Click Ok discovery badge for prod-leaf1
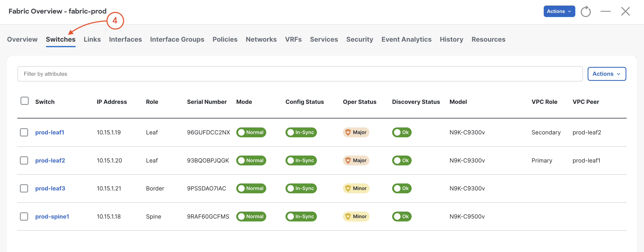The width and height of the screenshot is (644, 252). [402, 132]
